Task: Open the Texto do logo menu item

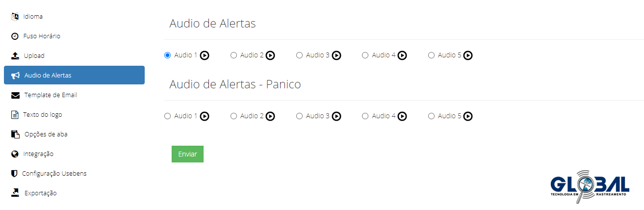Action: click(42, 115)
